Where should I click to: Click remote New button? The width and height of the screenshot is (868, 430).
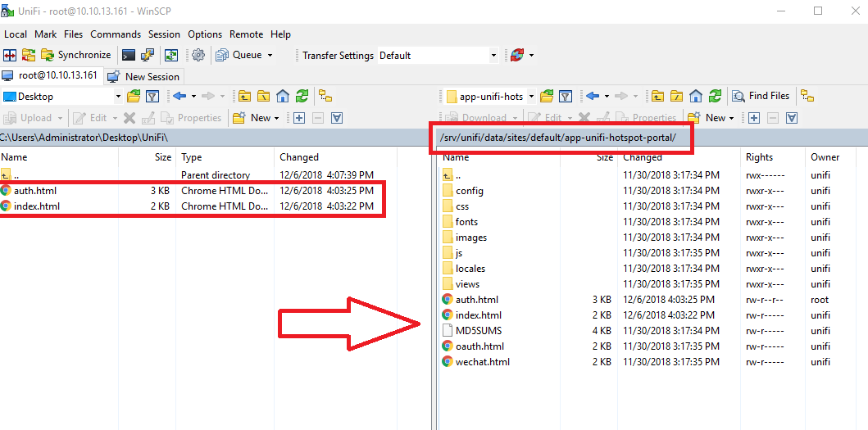click(711, 117)
